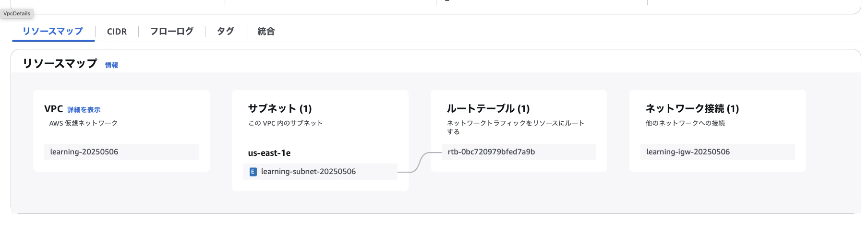
Task: Switch to the CIDR tab
Action: [x=117, y=32]
